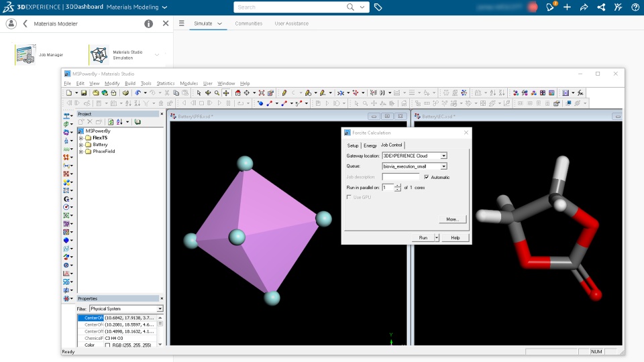Click the info icon in Materials Modeler header
The image size is (644, 362).
pos(149,24)
